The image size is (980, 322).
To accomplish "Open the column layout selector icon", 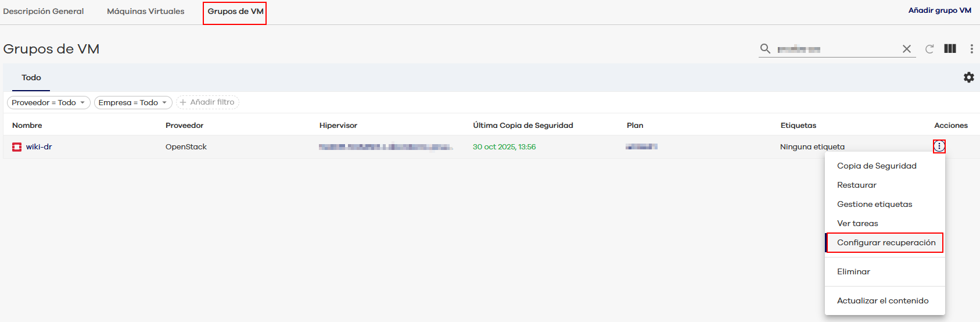I will coord(950,49).
